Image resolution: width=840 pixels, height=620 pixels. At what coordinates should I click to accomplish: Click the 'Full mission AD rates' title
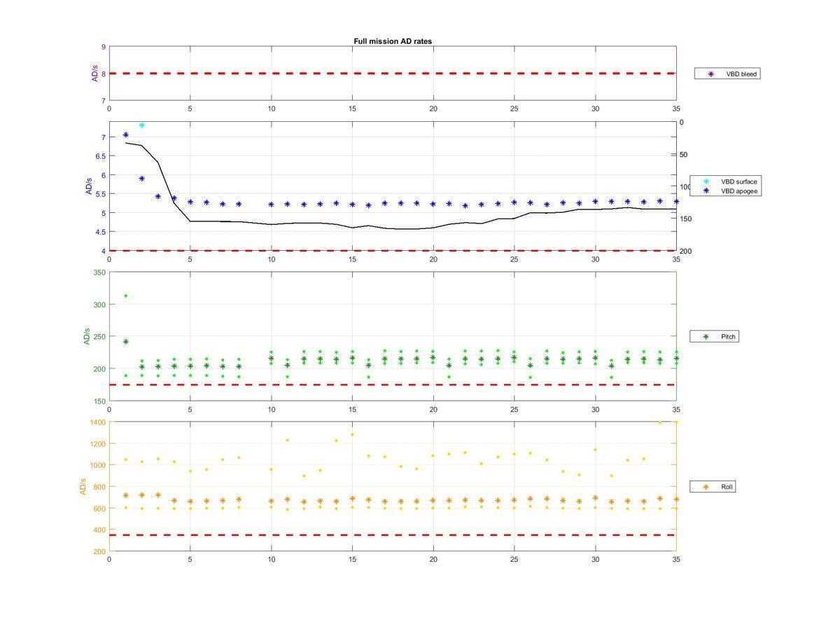pos(393,41)
